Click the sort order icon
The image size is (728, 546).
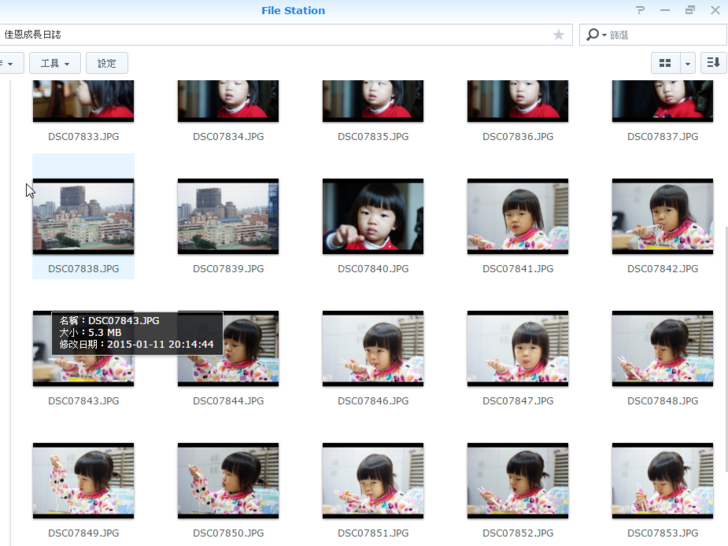pyautogui.click(x=713, y=63)
